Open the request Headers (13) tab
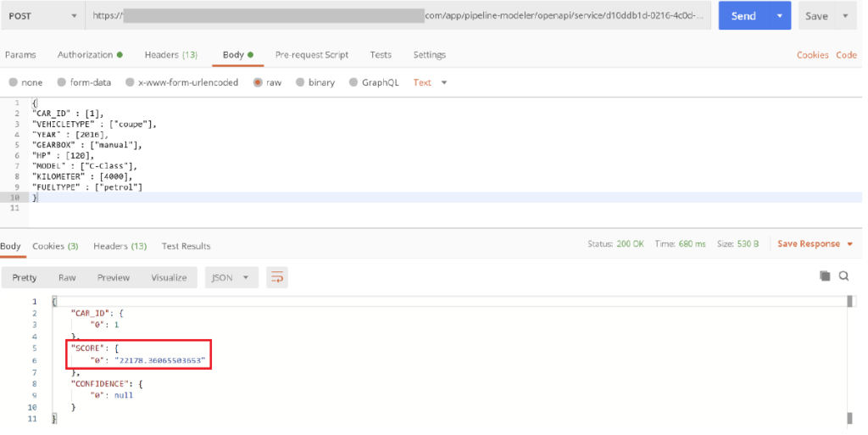 point(171,55)
